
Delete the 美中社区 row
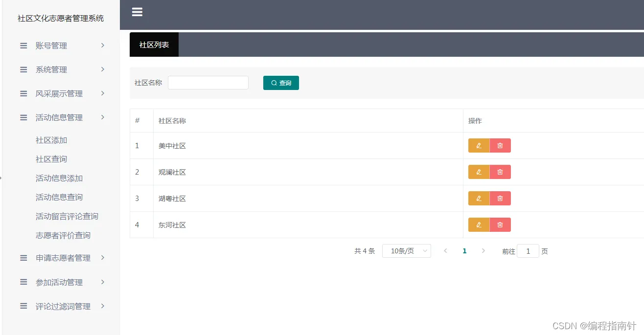pyautogui.click(x=500, y=145)
